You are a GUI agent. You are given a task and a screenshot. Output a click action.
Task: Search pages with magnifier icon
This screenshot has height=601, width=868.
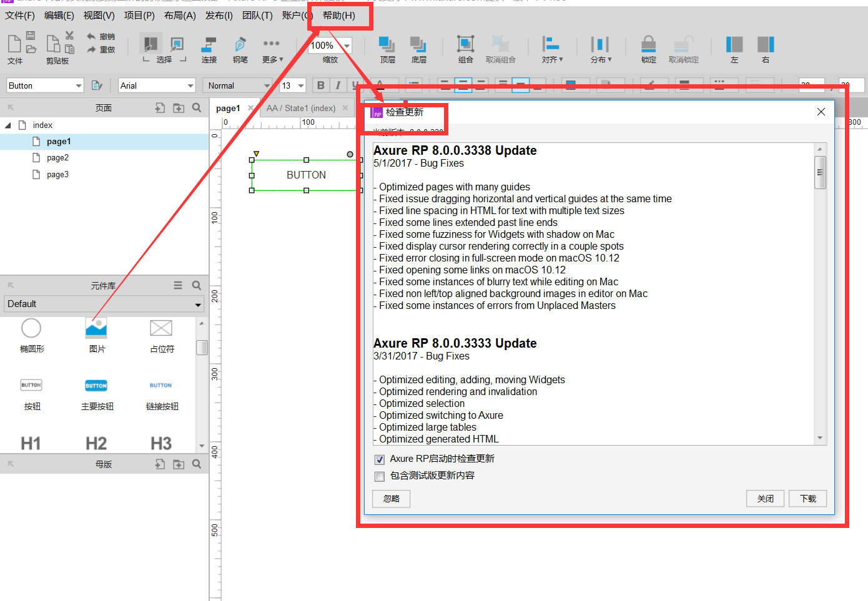[x=197, y=107]
